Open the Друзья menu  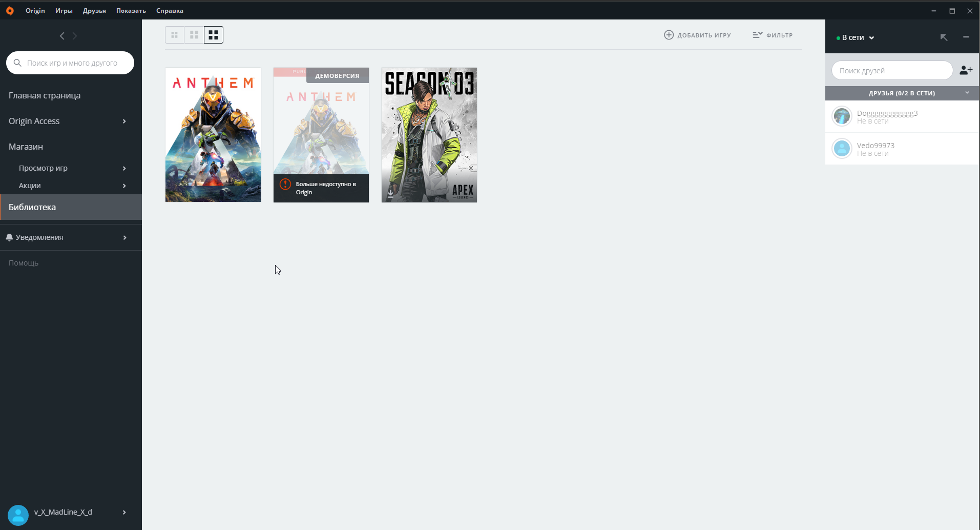pyautogui.click(x=94, y=10)
